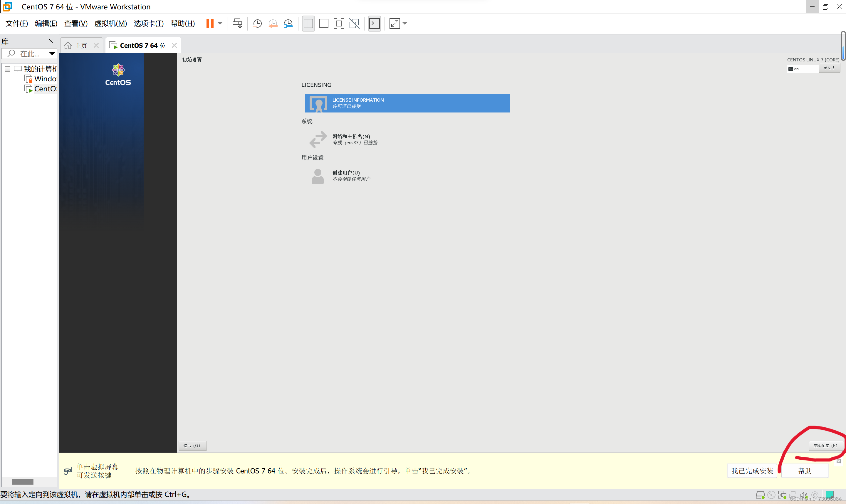
Task: Click the 完成配置(F) button
Action: click(825, 445)
